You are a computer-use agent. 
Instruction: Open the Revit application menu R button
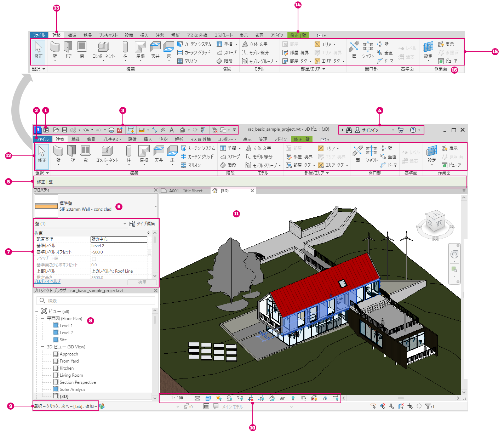click(x=38, y=130)
